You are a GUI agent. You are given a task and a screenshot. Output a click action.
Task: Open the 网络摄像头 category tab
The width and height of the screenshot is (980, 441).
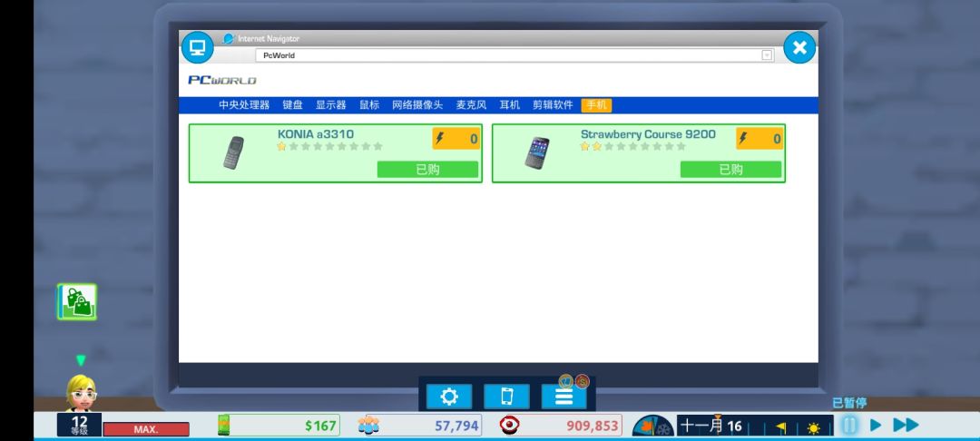417,105
